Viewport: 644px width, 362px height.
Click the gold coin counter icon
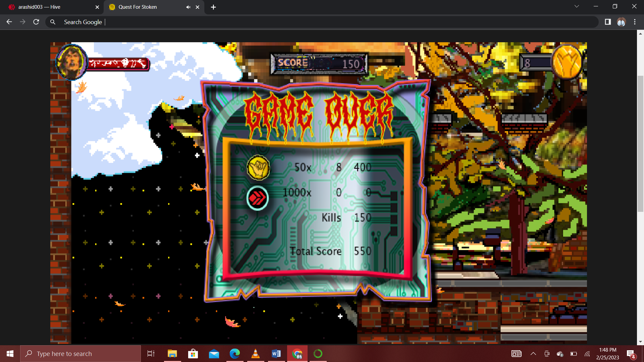(567, 62)
